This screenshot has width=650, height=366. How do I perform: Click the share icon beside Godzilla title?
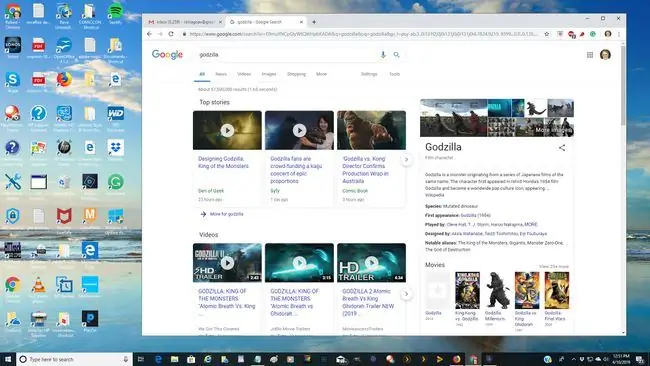[562, 148]
